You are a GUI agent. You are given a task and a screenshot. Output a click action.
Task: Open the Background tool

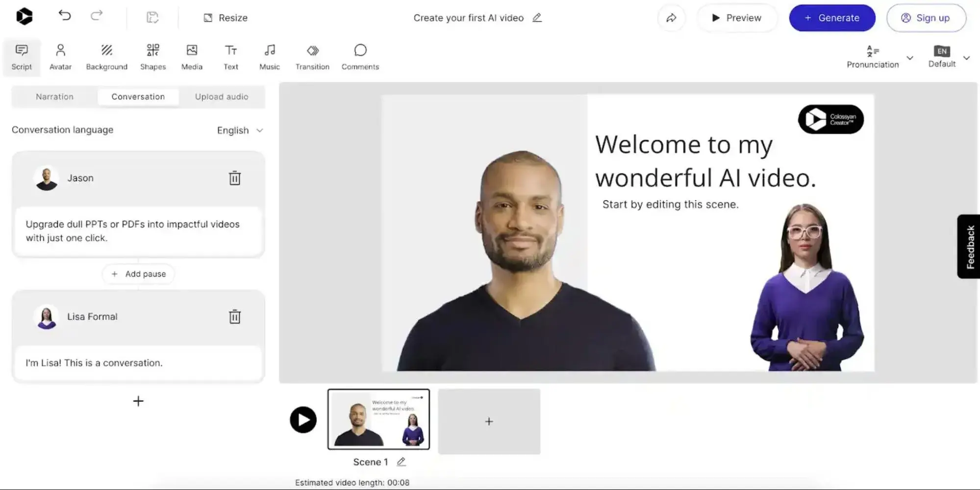pyautogui.click(x=106, y=57)
